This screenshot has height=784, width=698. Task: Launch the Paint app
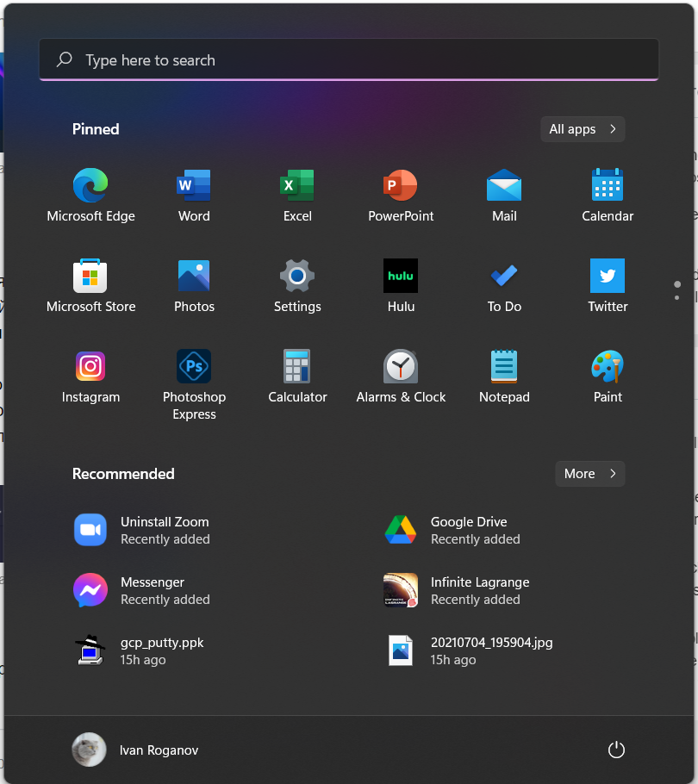tap(608, 377)
